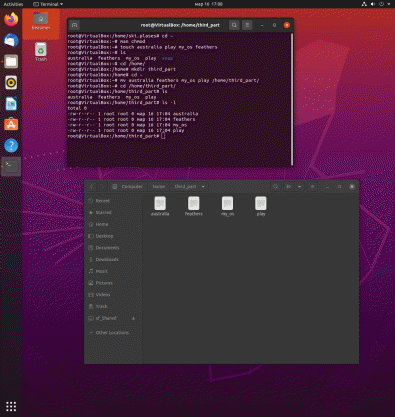Open the Terminal app menu in top bar
The height and width of the screenshot is (417, 395).
click(48, 4)
